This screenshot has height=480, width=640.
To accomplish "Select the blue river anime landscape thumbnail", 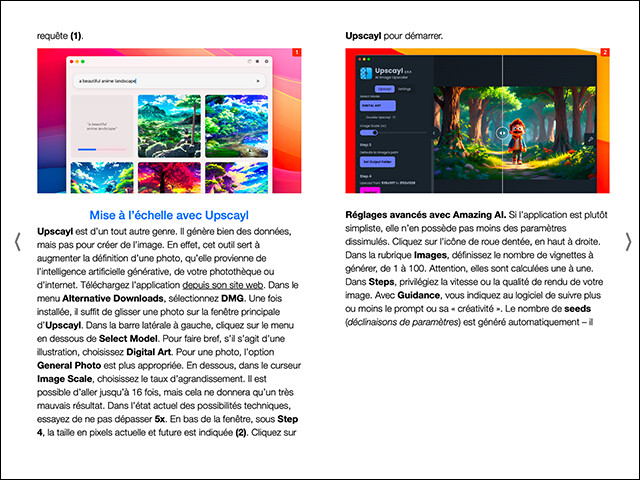I will [237, 126].
